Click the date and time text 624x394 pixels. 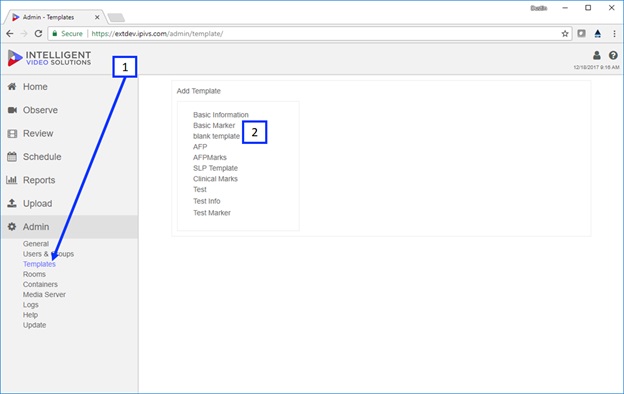point(596,67)
